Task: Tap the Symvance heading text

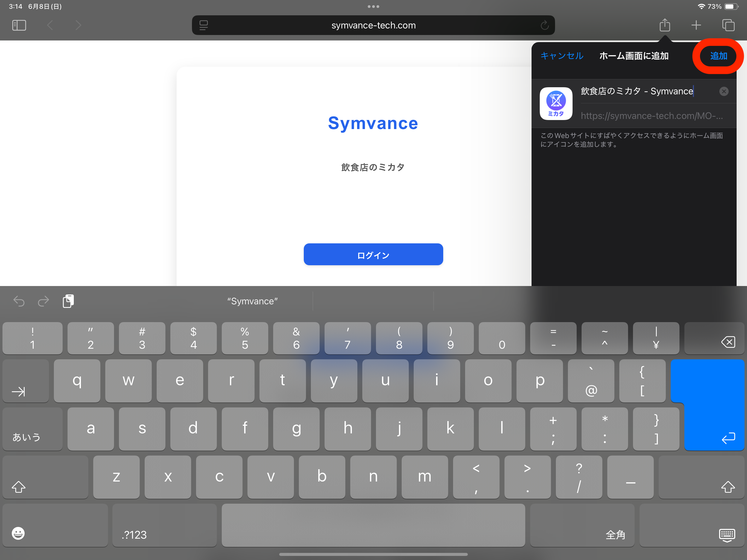Action: (x=373, y=123)
